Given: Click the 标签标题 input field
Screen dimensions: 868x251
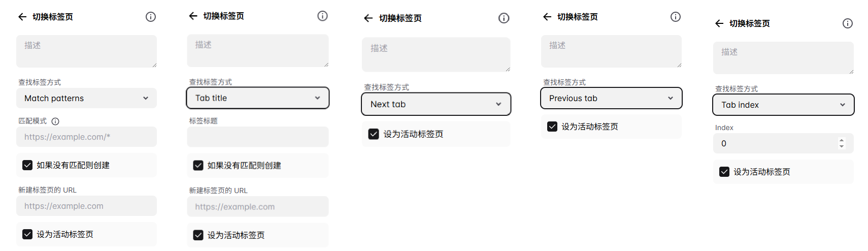Looking at the screenshot, I should [258, 137].
